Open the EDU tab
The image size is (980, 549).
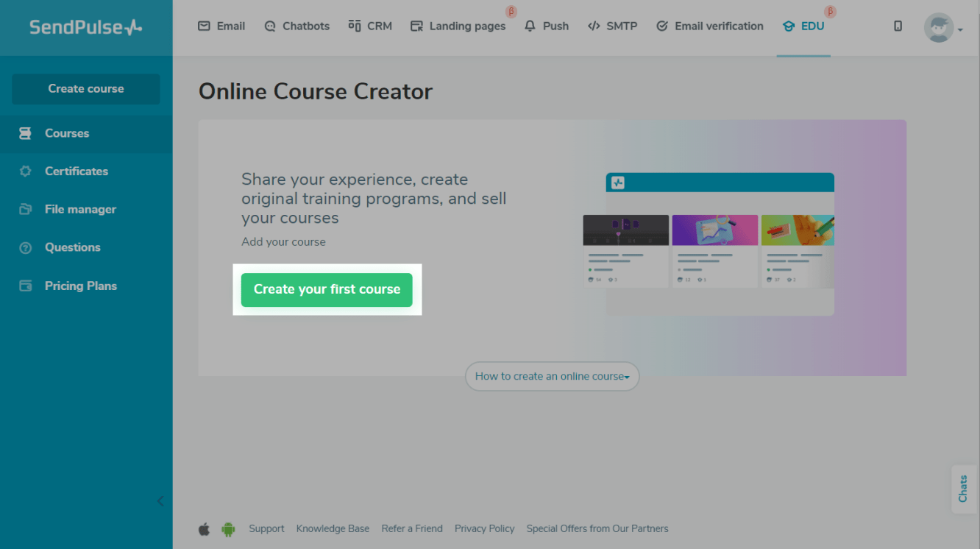[x=803, y=26]
